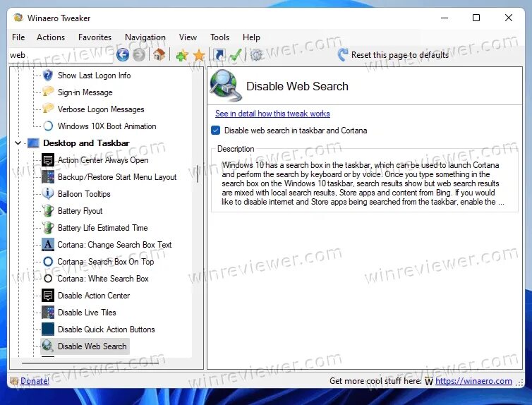
Task: Open the Navigation menu
Action: click(x=145, y=37)
